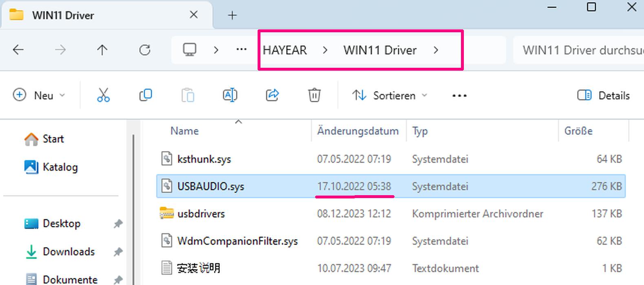Click the Delete trash can icon
The image size is (644, 285).
coord(314,95)
